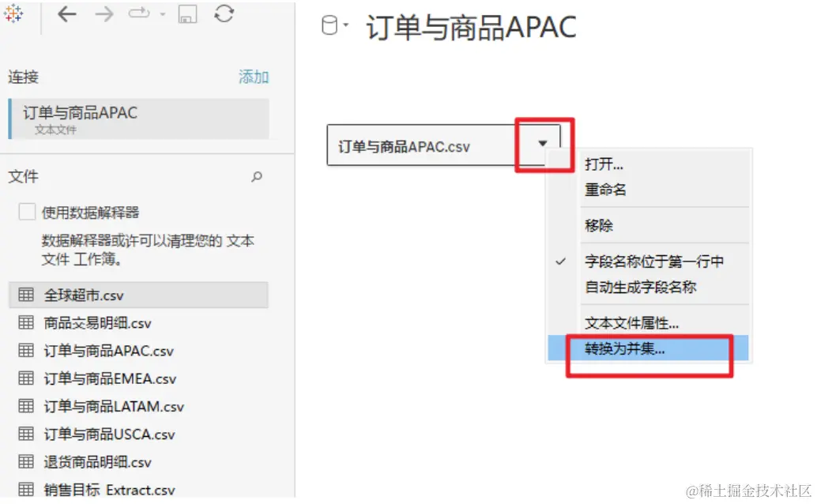This screenshot has height=504, width=817.
Task: Open the data source dropdown by the cylinder
Action: (x=345, y=24)
